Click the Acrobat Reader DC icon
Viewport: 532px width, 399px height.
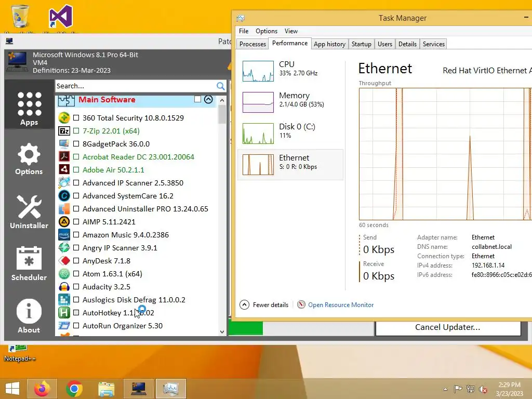(64, 157)
